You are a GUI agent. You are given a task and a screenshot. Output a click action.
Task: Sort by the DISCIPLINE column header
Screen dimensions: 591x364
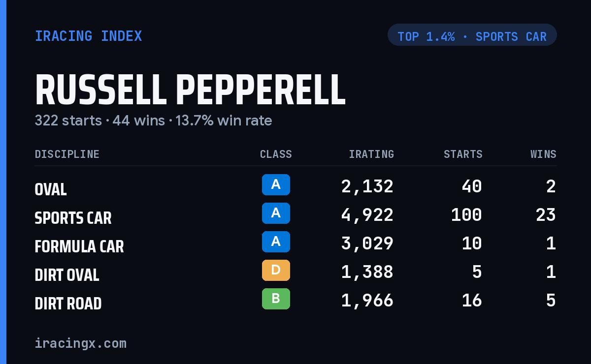click(x=67, y=154)
